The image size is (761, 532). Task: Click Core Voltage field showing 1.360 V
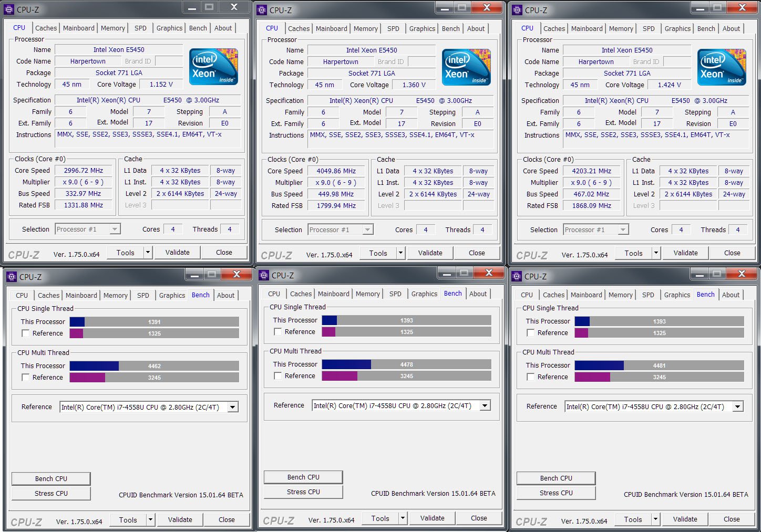415,85
